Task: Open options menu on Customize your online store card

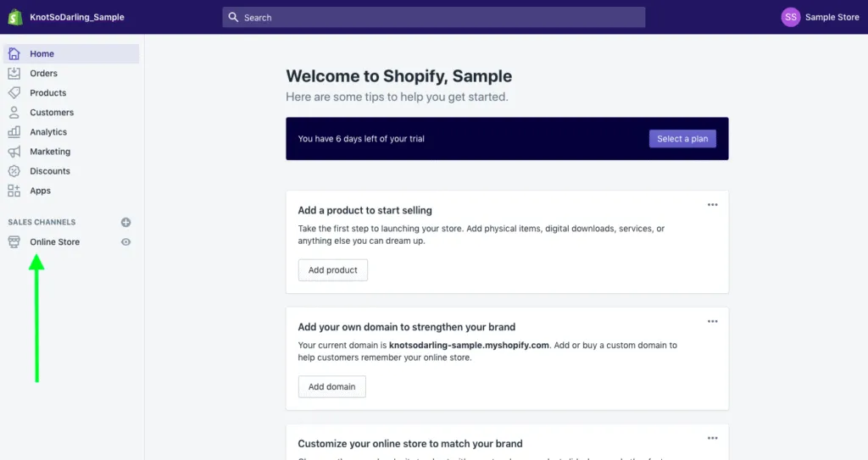Action: point(712,438)
